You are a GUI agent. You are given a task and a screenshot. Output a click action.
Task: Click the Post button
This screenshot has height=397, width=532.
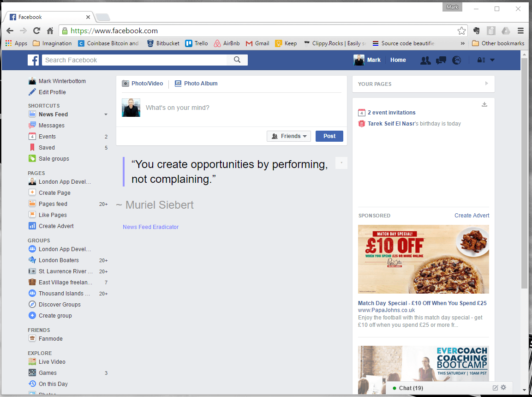coord(329,136)
